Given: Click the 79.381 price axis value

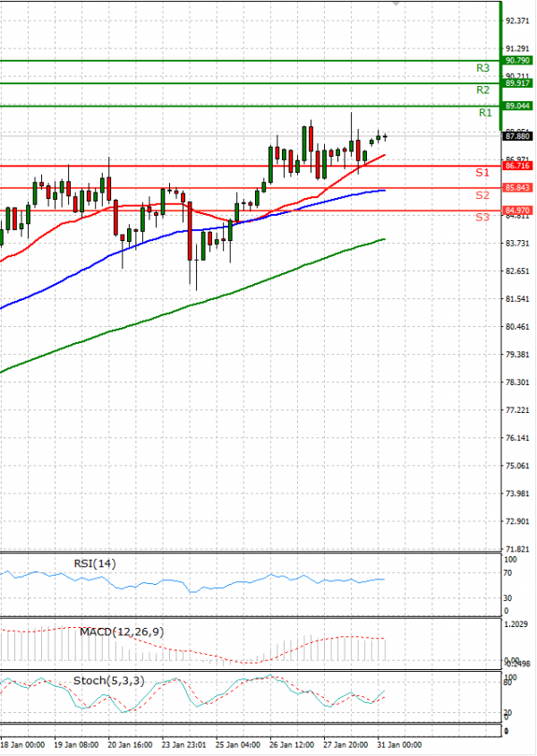Looking at the screenshot, I should click(517, 355).
